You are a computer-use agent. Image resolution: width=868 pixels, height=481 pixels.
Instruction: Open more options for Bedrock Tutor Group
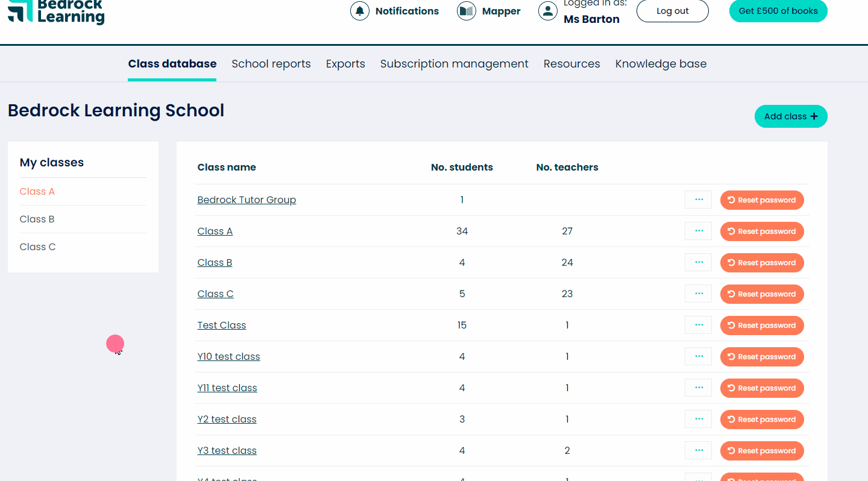(699, 200)
